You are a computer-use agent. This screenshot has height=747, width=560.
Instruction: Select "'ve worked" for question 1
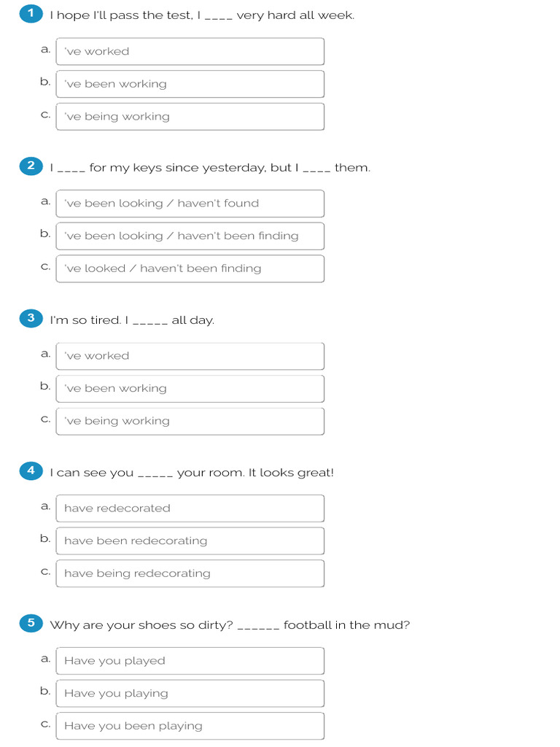click(190, 52)
